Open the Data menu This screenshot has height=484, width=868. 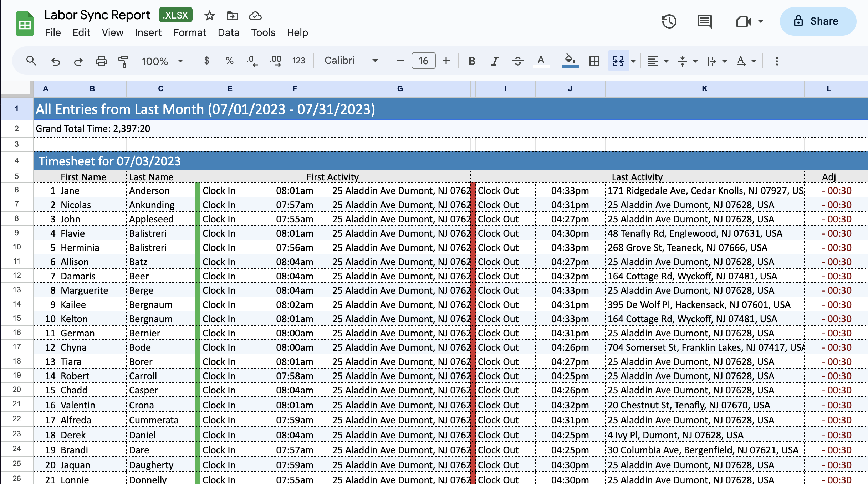click(229, 32)
